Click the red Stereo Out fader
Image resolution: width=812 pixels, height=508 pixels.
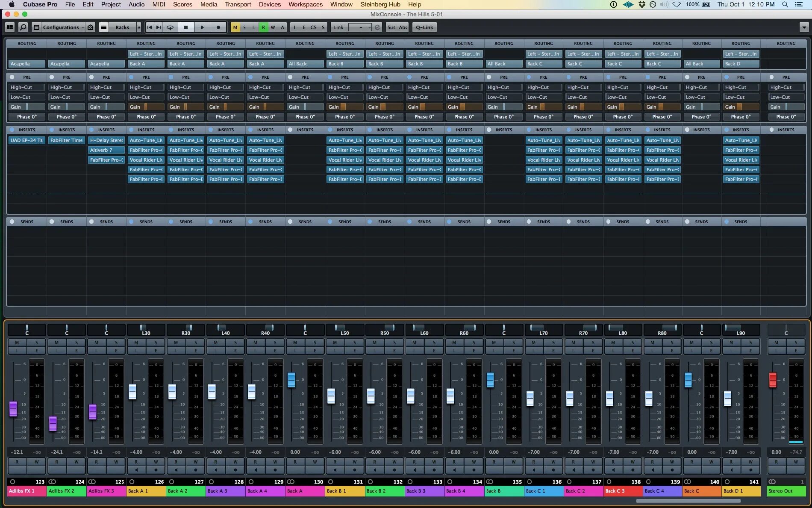click(773, 380)
